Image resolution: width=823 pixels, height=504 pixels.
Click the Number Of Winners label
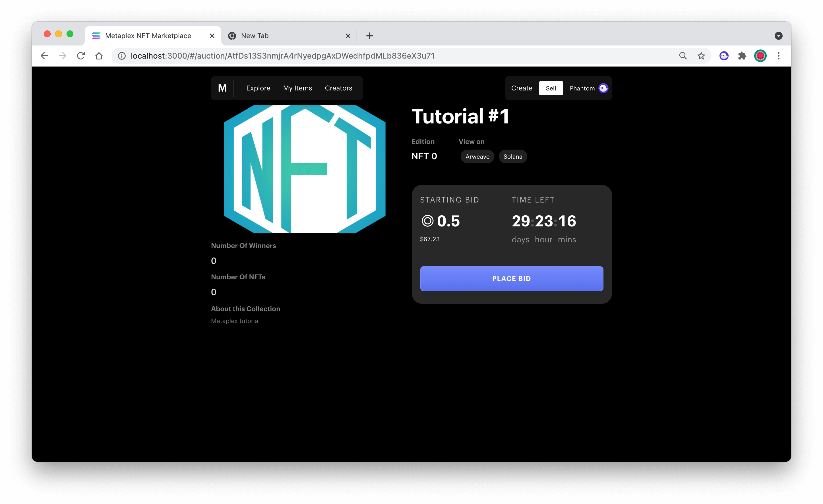pos(243,245)
